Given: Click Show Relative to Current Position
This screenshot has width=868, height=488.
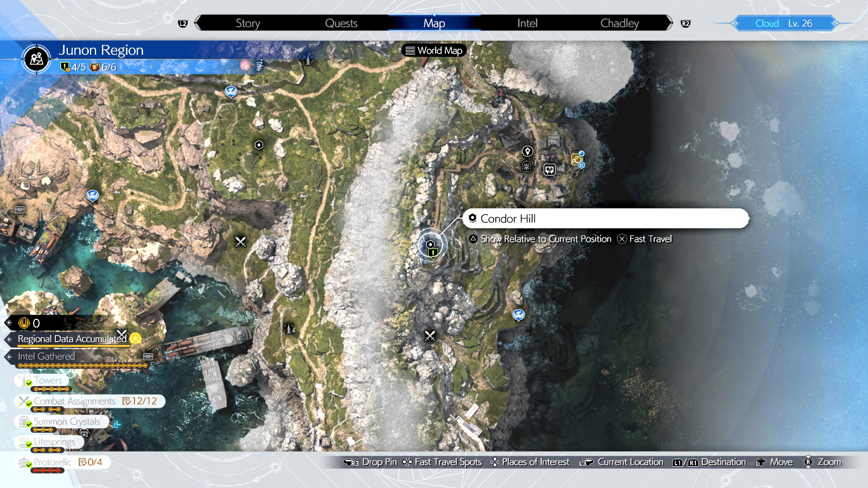Looking at the screenshot, I should click(x=546, y=239).
